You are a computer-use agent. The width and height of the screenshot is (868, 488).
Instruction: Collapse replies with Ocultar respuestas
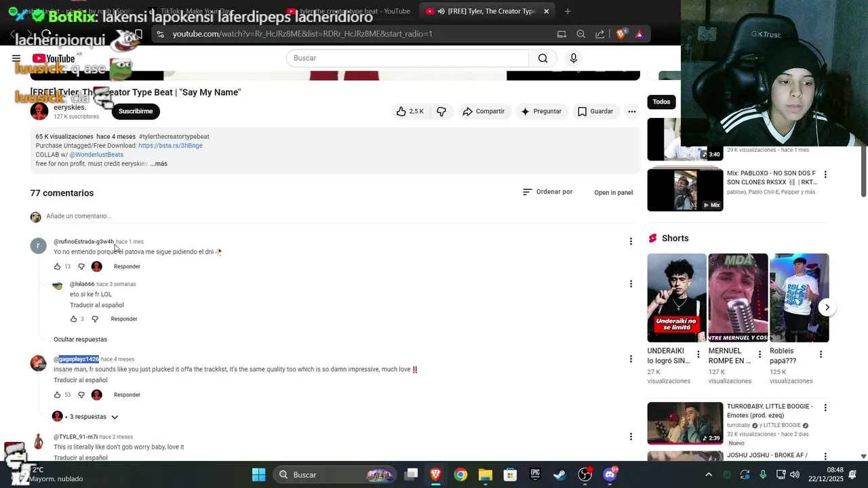80,340
